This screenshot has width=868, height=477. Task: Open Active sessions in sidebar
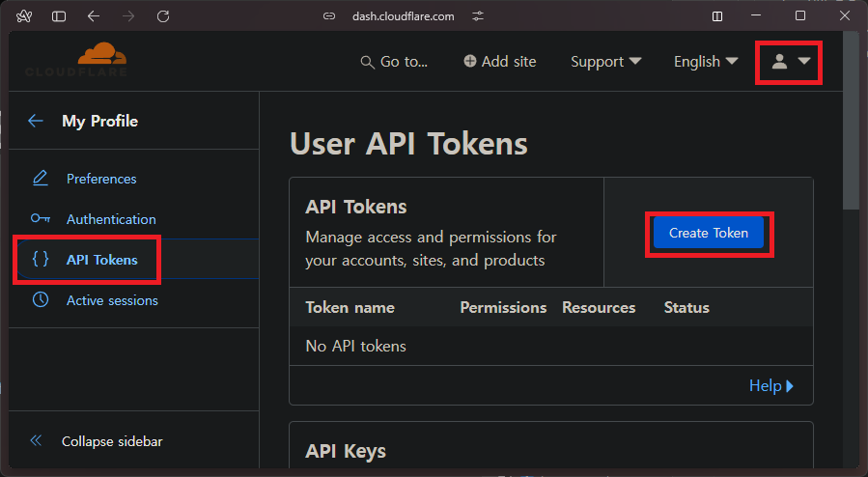tap(112, 300)
